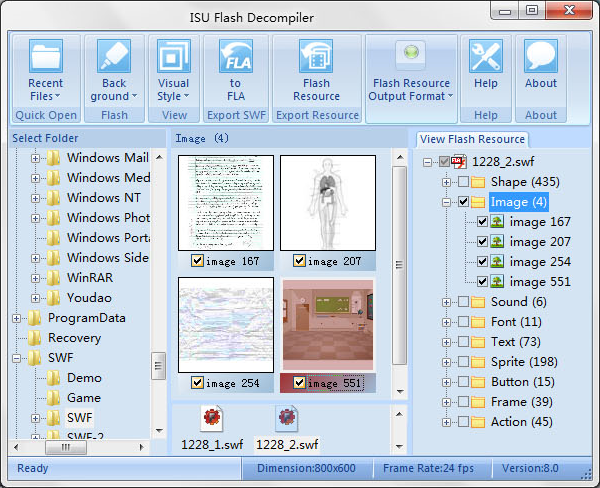Select the Recovery folder in tree
Image resolution: width=600 pixels, height=488 pixels.
click(74, 338)
